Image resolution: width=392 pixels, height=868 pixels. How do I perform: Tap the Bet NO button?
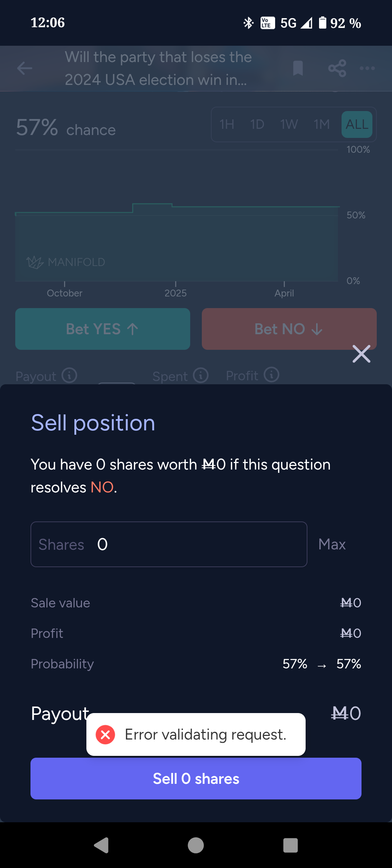[x=289, y=329]
